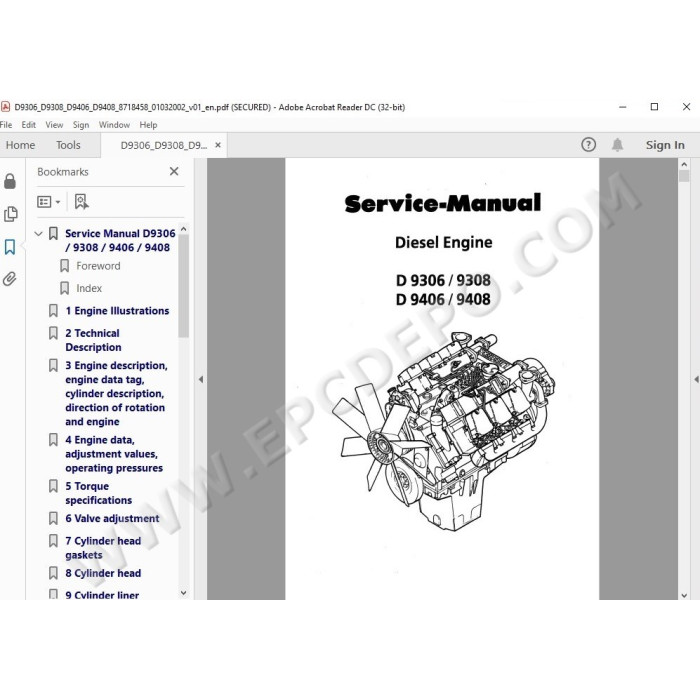Screen dimensions: 700x700
Task: Select the Service Manual D9306 / 9308 bookmark
Action: click(120, 240)
